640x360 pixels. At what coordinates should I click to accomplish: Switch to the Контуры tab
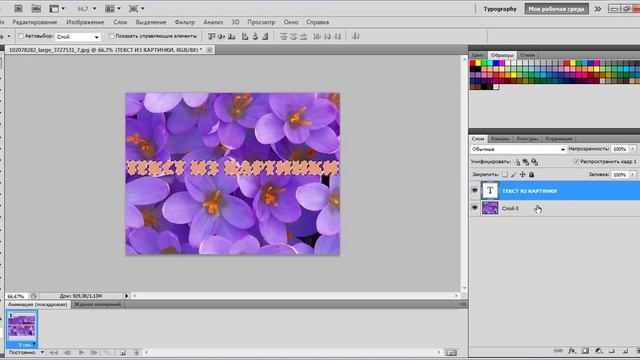click(x=527, y=139)
